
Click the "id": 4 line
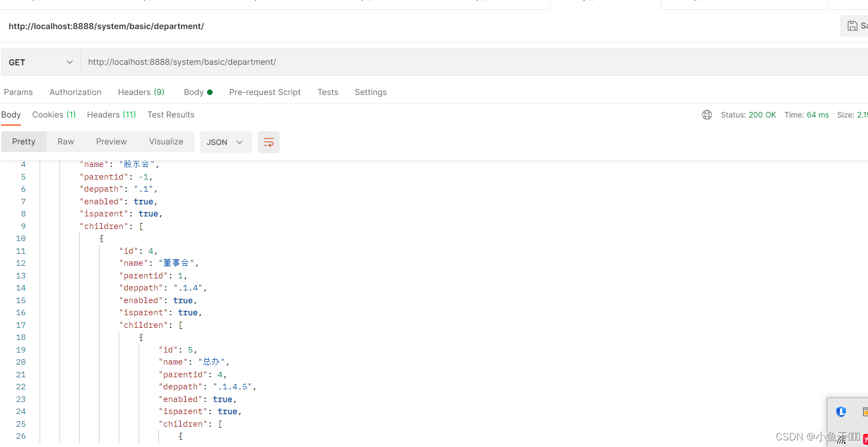pos(138,251)
